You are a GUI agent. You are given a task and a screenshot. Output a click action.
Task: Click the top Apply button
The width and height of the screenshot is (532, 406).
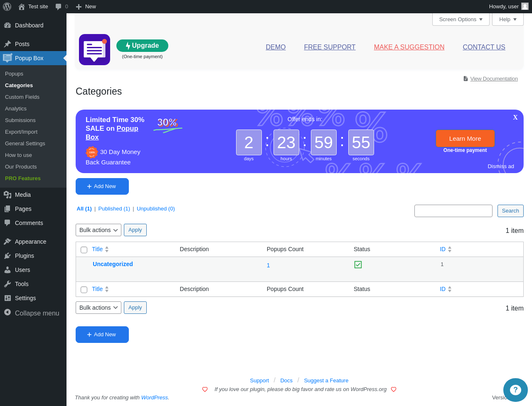point(135,230)
